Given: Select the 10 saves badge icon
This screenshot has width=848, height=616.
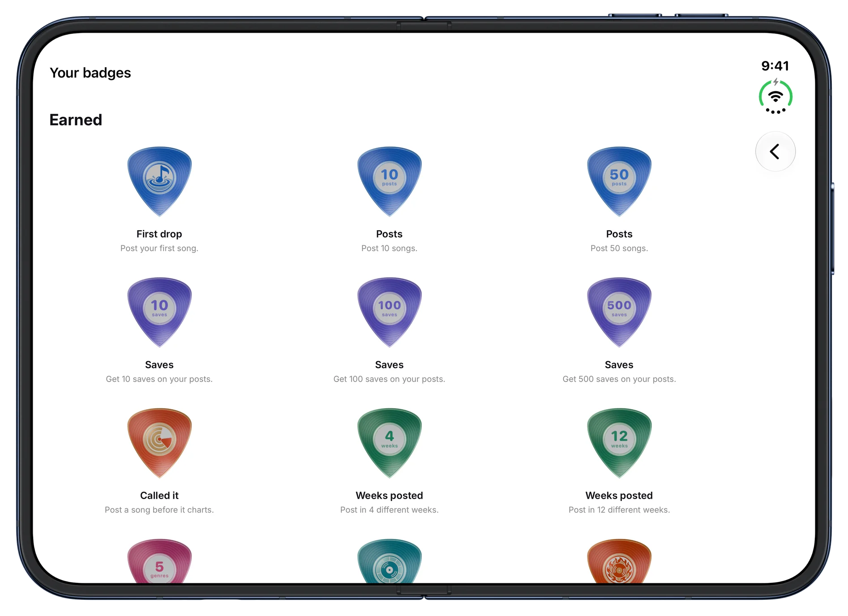Looking at the screenshot, I should [159, 312].
